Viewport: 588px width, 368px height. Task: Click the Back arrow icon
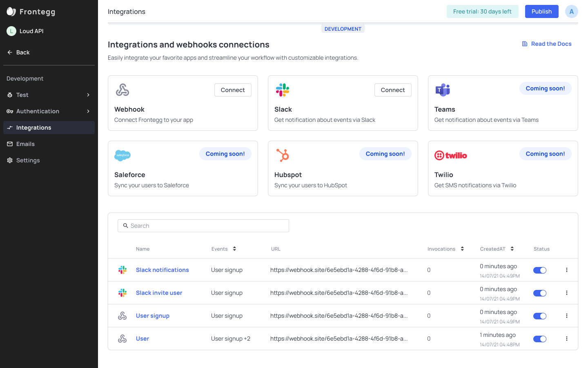click(x=10, y=52)
